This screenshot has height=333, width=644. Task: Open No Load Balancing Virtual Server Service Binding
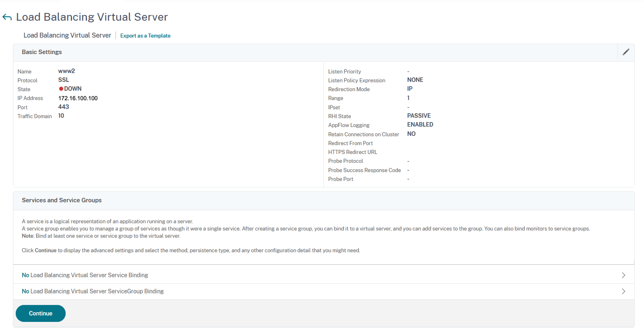click(85, 275)
